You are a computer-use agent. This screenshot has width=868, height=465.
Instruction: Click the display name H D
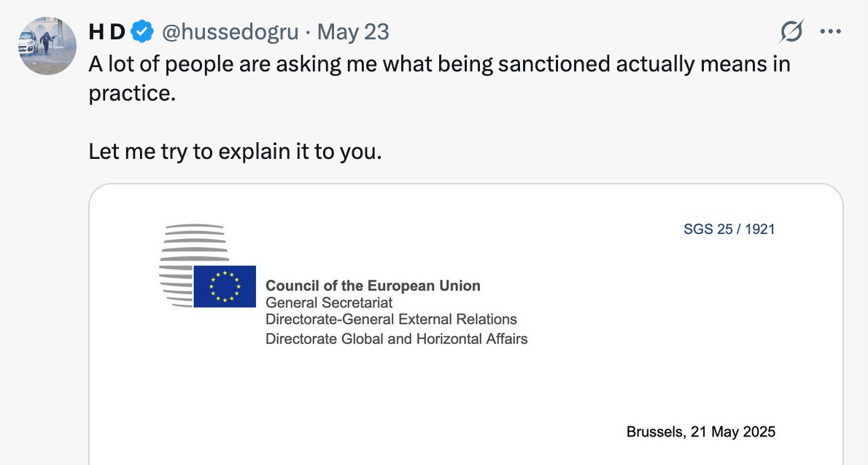106,31
